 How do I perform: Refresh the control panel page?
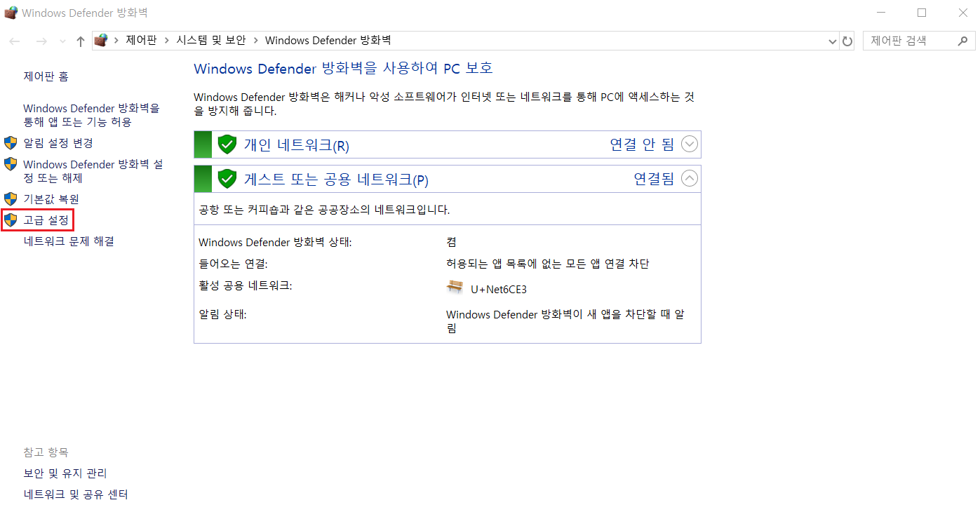[847, 41]
